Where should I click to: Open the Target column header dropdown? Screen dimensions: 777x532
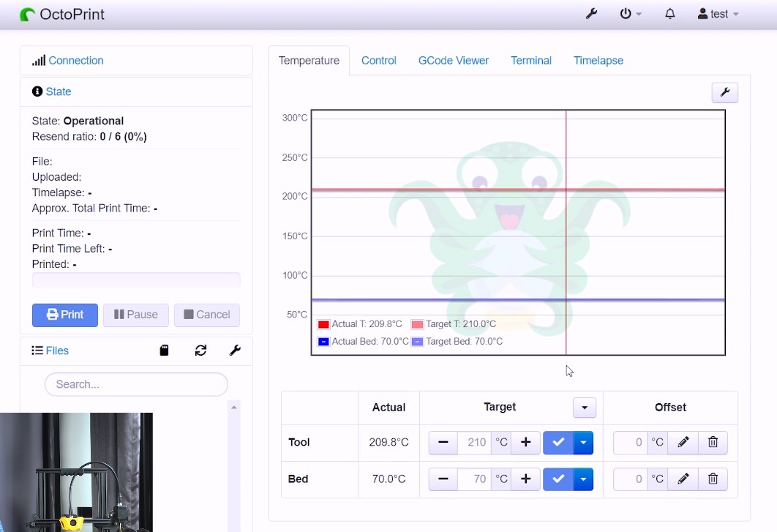point(584,408)
